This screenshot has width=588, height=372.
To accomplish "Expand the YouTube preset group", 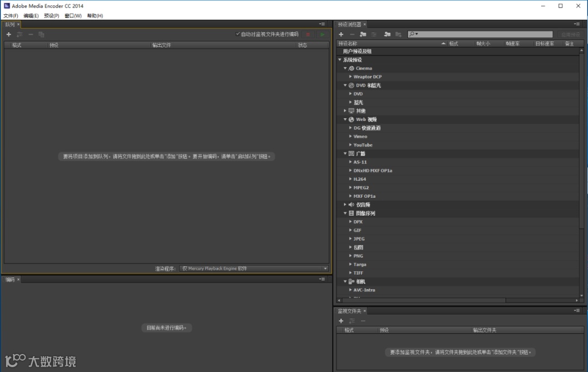I will click(x=350, y=145).
